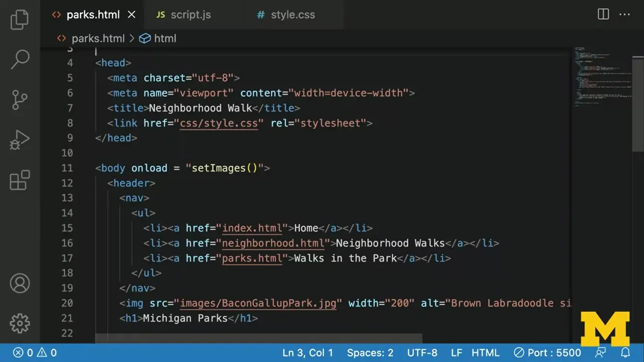
Task: Click Ln 3, Col 1 in status bar
Action: point(308,353)
